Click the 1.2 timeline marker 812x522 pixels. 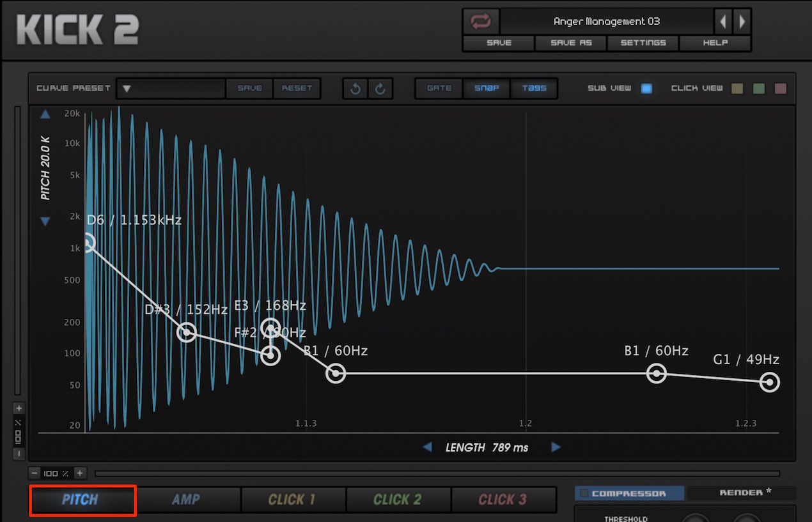point(526,423)
